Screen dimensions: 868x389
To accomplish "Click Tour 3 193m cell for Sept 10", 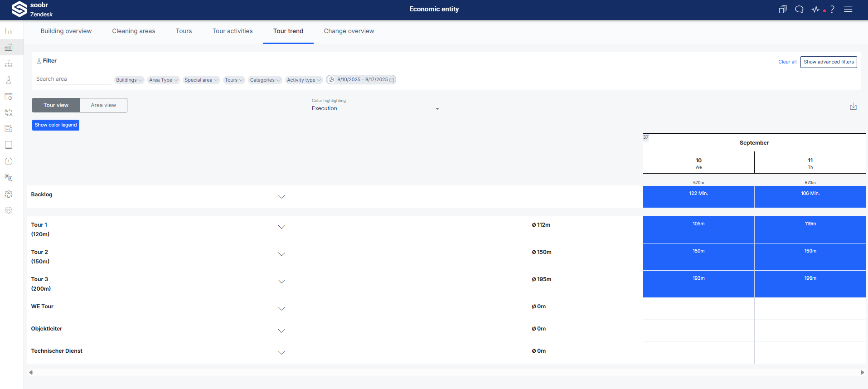I will 698,284.
